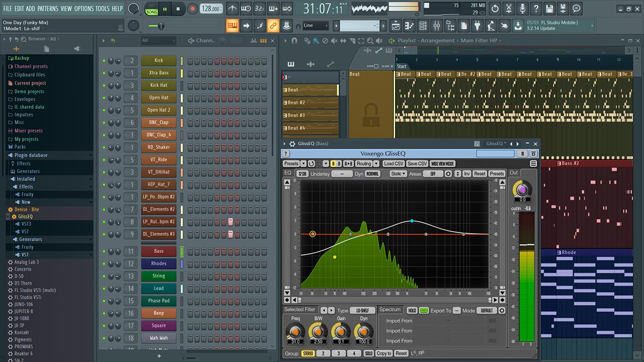
Task: Pause playback with the green pause button
Action: [165, 9]
